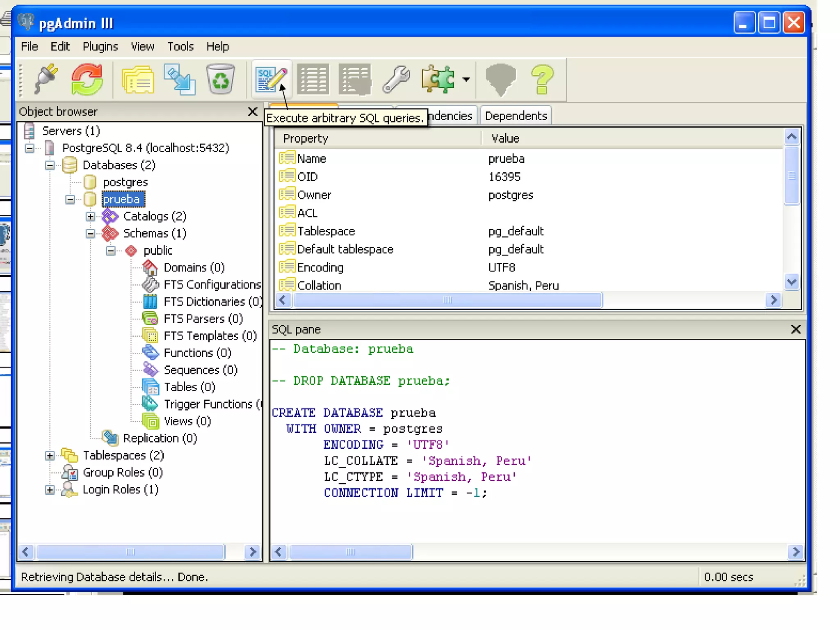Open the Tools menu
The image size is (840, 630).
pyautogui.click(x=180, y=47)
